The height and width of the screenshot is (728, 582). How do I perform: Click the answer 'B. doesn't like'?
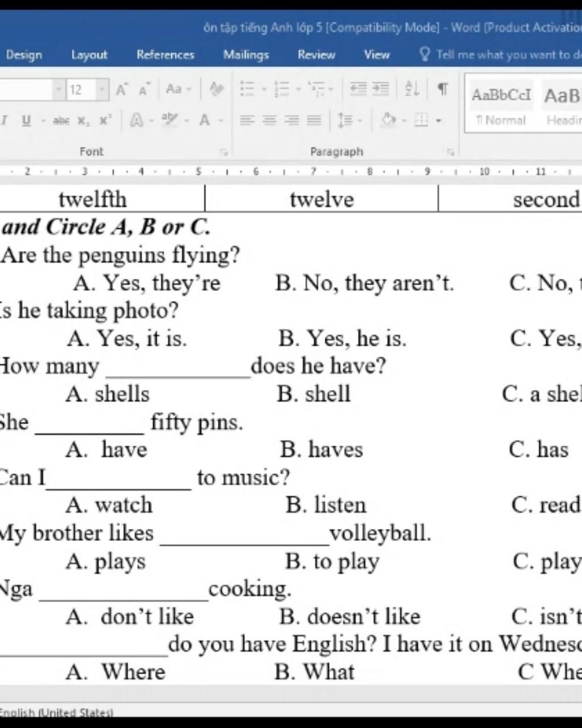350,617
